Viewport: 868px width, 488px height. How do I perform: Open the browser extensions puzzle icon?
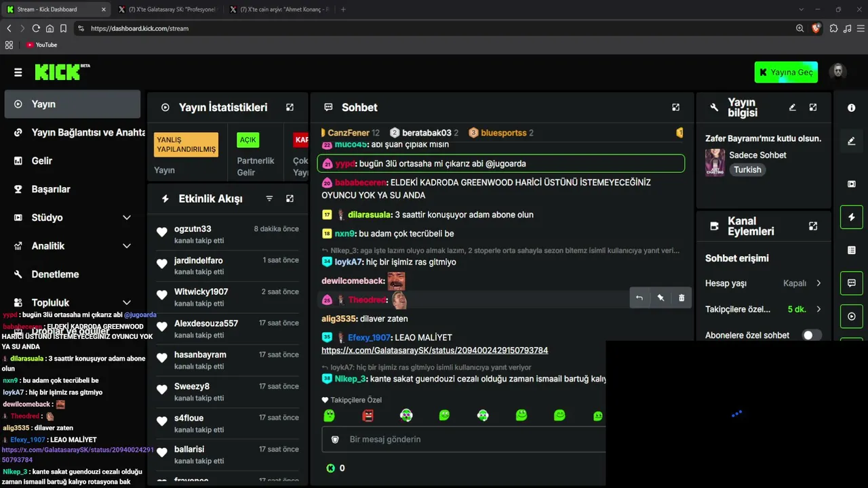pyautogui.click(x=833, y=28)
